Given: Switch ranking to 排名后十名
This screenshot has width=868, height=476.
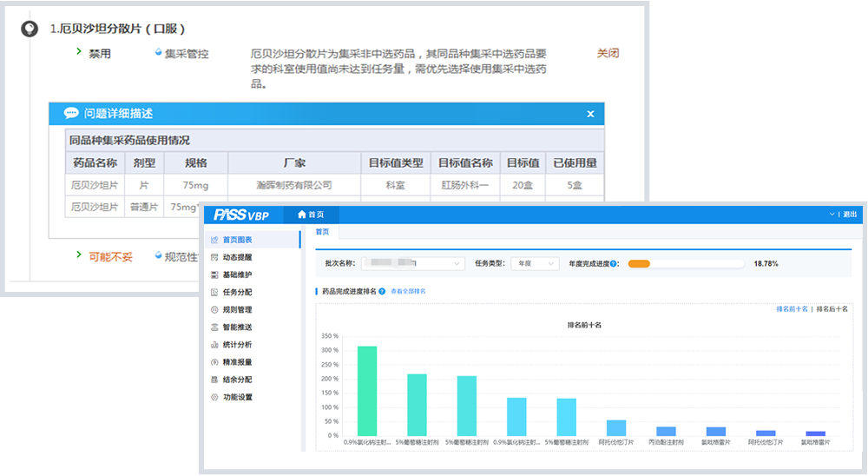Looking at the screenshot, I should click(x=832, y=308).
